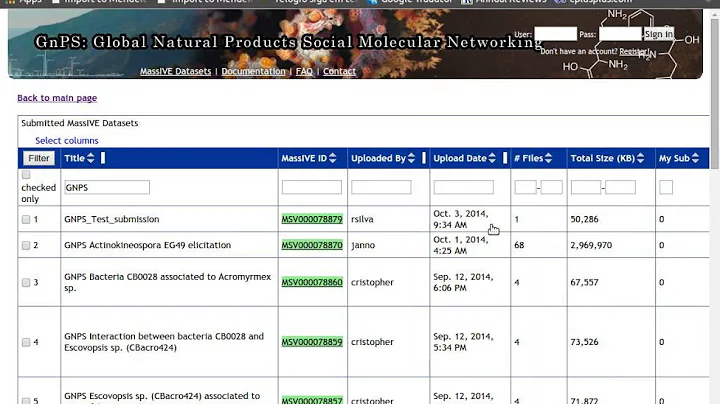Open dataset MSV000078857

coord(312,400)
